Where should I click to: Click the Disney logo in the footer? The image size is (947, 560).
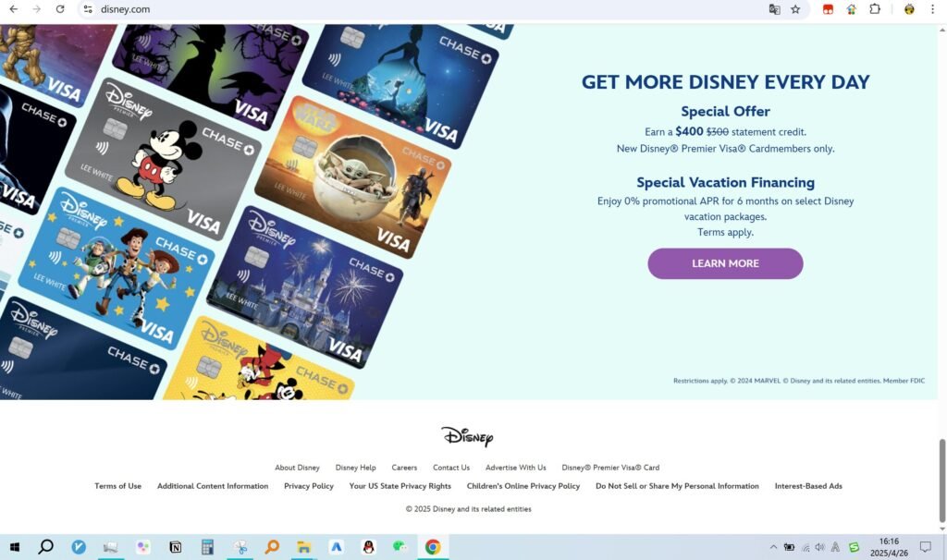[x=467, y=436]
